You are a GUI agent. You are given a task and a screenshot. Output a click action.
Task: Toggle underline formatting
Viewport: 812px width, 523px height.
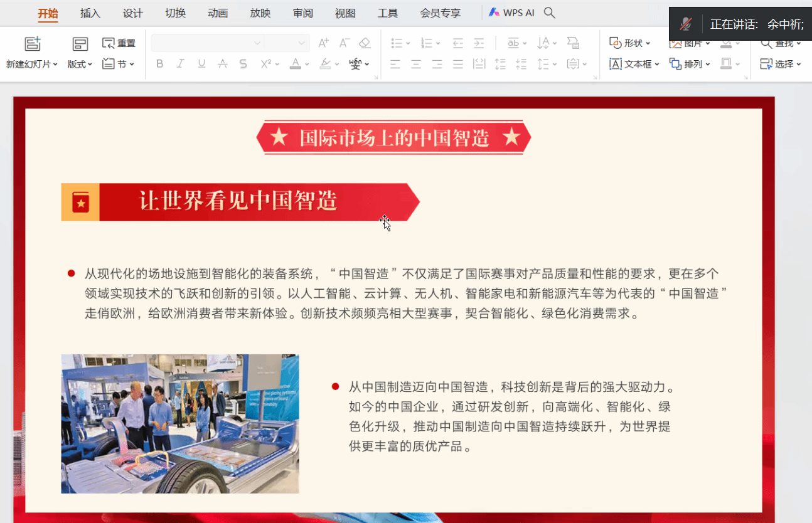pos(201,64)
